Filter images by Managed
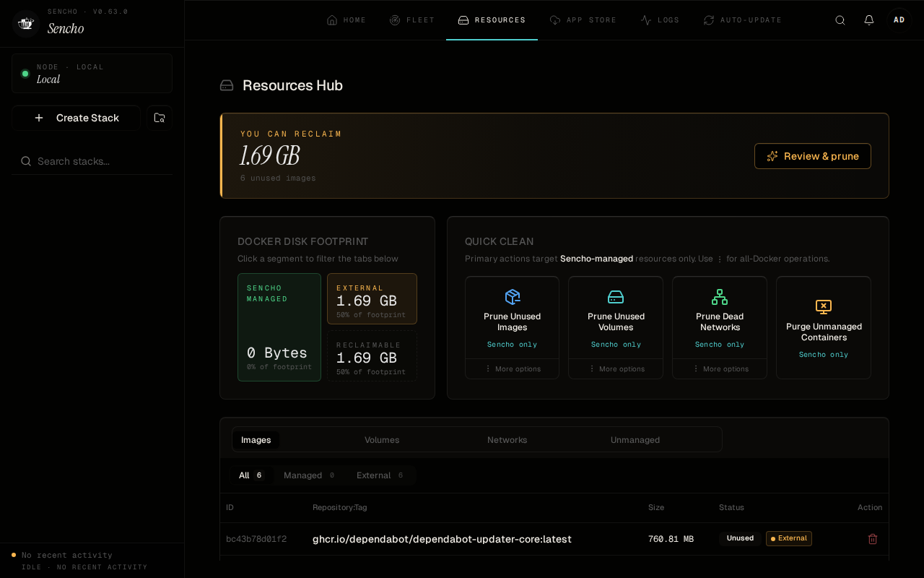Screen dimensions: 924x578 tap(309, 475)
